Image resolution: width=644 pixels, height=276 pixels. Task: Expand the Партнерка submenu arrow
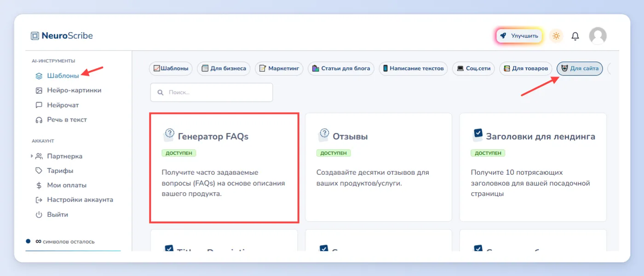(x=32, y=156)
